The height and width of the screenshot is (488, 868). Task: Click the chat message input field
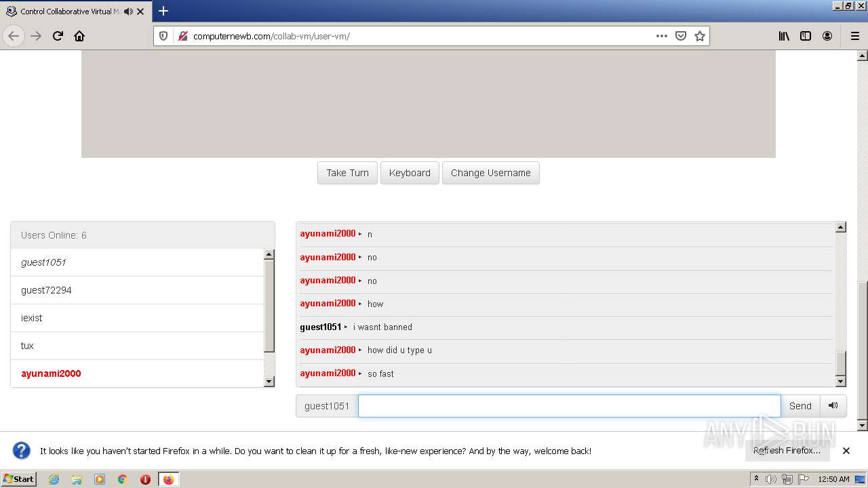(x=570, y=406)
